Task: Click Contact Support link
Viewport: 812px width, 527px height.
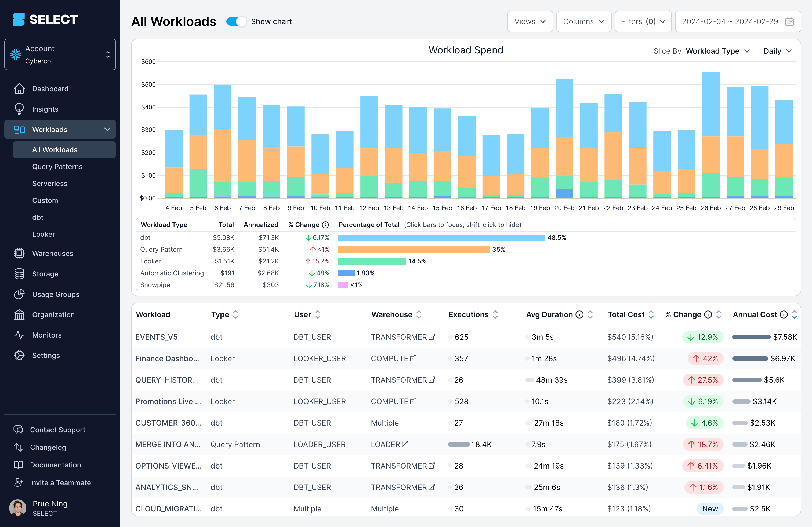Action: coord(58,430)
